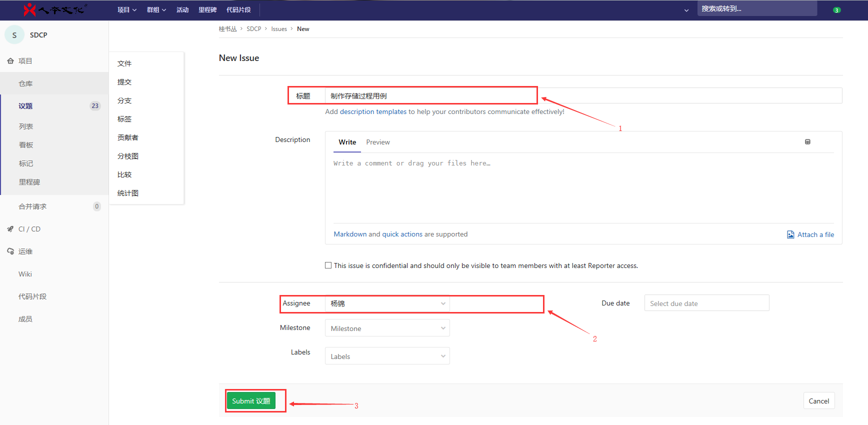Click the project home icon in sidebar
Screen dimensions: 868x425
(x=10, y=61)
